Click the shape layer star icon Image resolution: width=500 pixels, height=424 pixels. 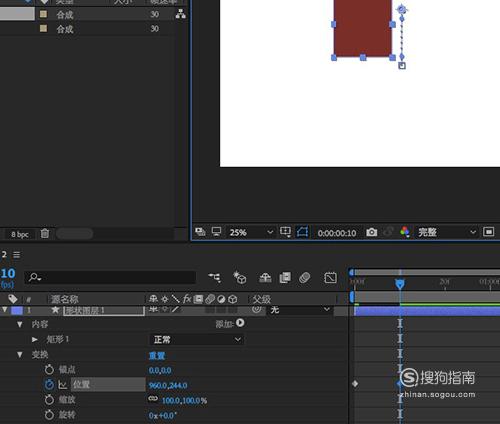tap(55, 310)
